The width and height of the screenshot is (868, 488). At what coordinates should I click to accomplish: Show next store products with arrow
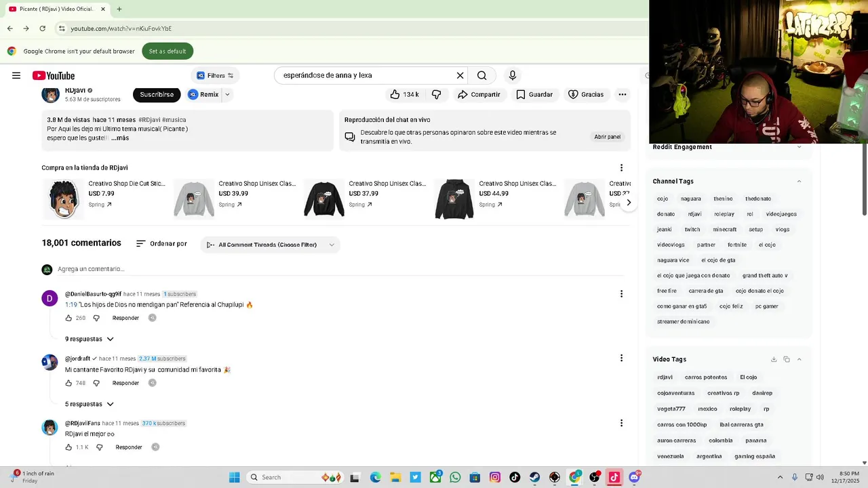(x=629, y=202)
